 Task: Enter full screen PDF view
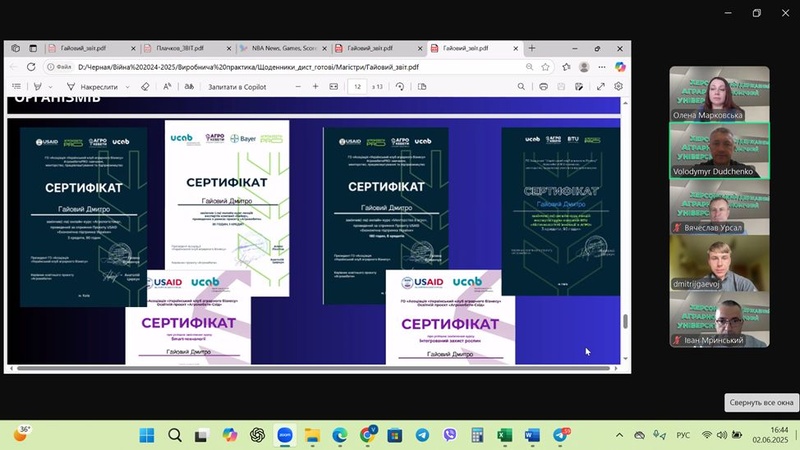tap(601, 87)
